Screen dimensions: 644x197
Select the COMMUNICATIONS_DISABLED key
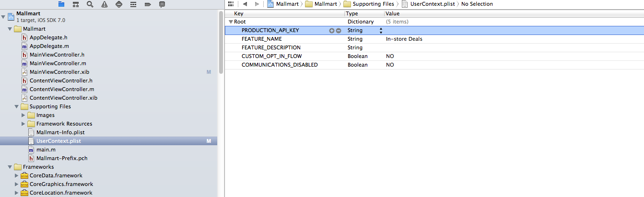pos(280,65)
